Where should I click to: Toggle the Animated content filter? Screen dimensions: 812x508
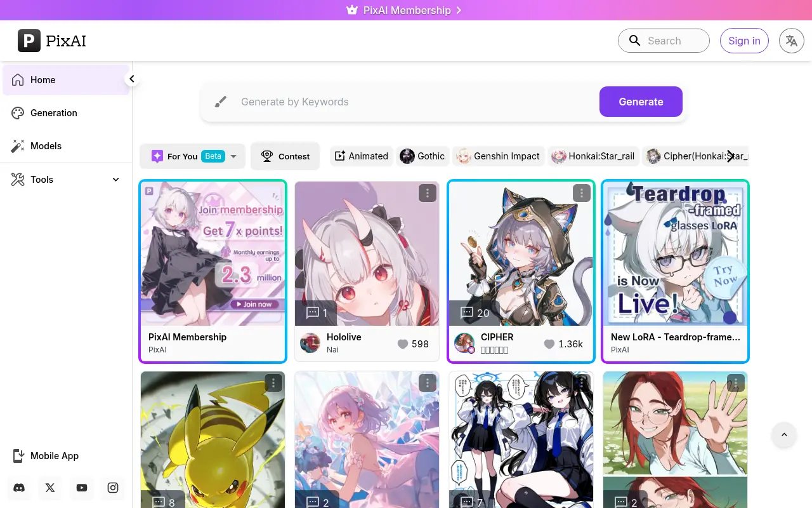tap(361, 156)
